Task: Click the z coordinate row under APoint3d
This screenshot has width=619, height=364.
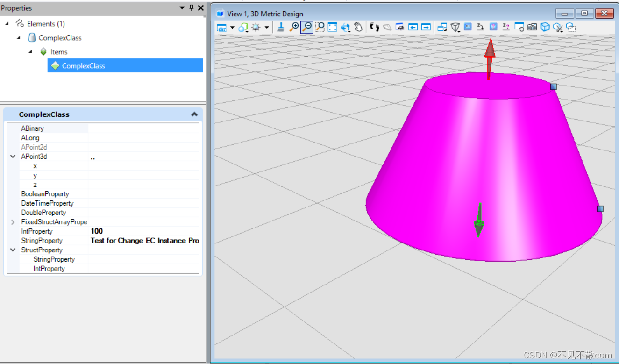Action: (x=109, y=185)
